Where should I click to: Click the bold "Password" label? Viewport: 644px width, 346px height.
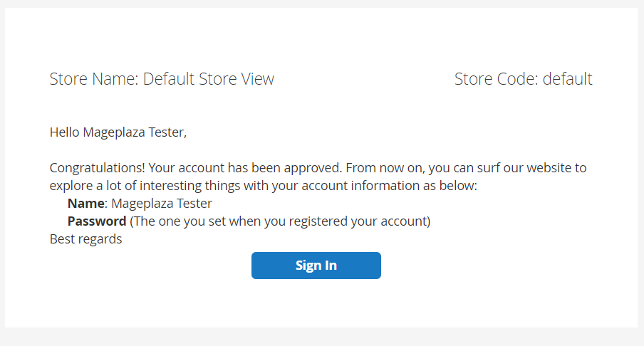click(x=97, y=221)
